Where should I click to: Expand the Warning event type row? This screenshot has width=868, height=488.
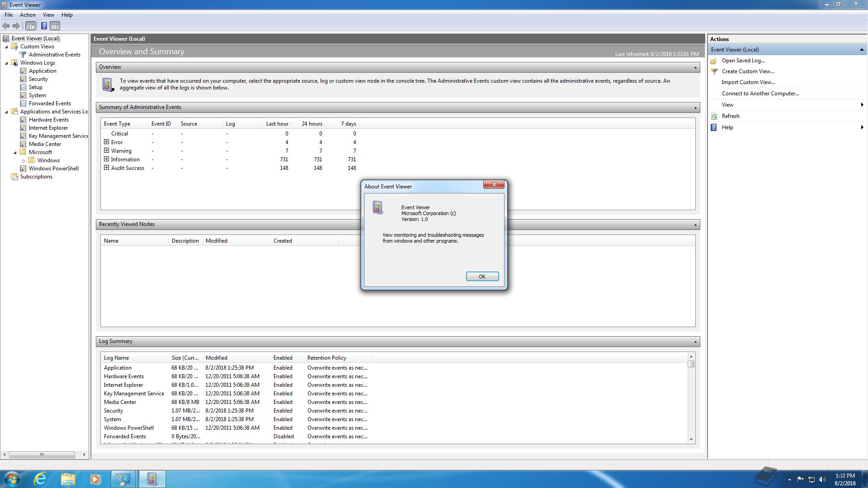107,150
